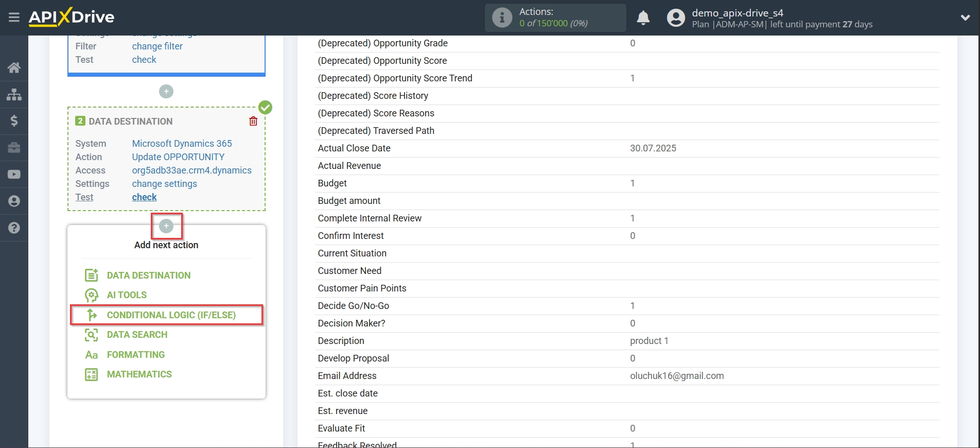Viewport: 980px width, 448px height.
Task: Click the Description value product 1
Action: 649,341
